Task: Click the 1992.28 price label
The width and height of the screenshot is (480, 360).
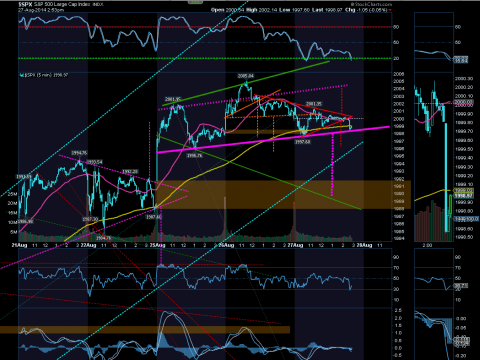Action: 130,171
